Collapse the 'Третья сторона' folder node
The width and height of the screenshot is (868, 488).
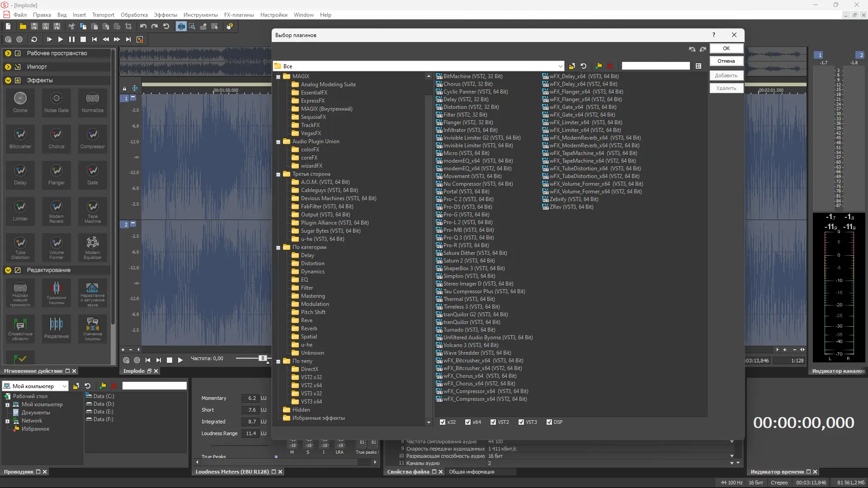(278, 174)
